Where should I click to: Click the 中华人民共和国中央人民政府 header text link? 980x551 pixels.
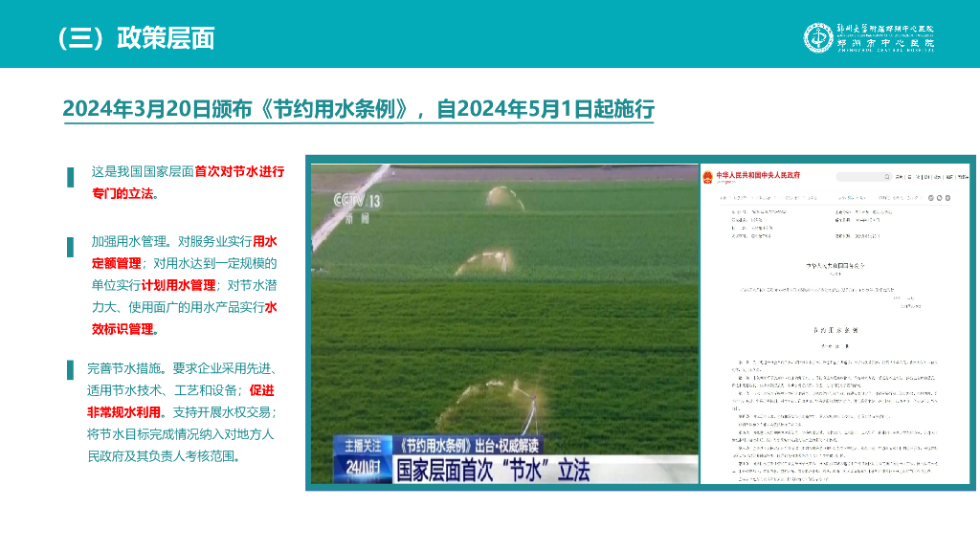(757, 175)
